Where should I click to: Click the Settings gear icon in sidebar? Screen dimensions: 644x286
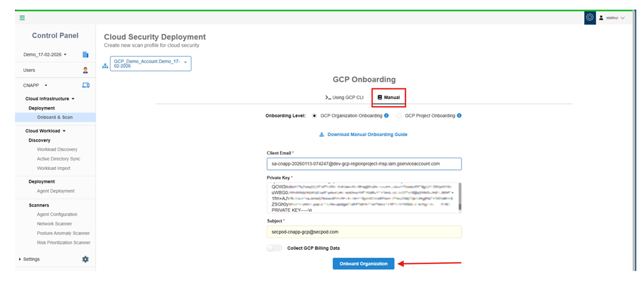coord(85,259)
